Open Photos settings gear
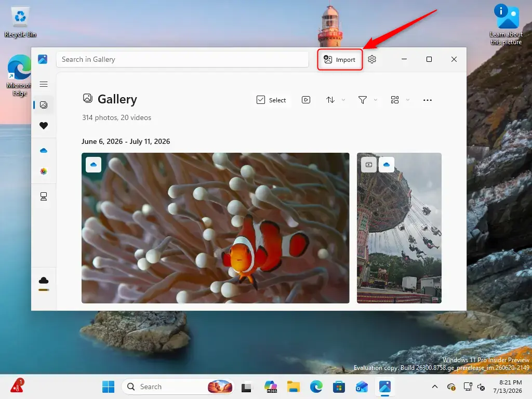This screenshot has width=532, height=399. coord(372,59)
